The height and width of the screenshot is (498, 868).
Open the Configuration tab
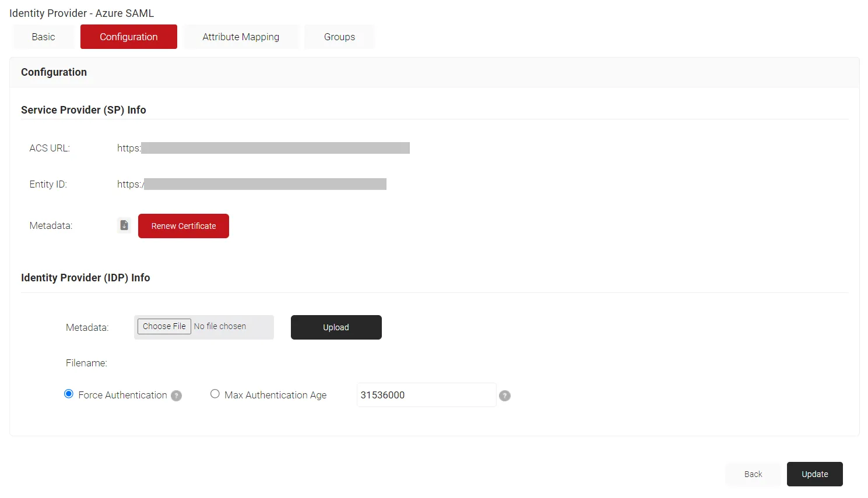[129, 37]
